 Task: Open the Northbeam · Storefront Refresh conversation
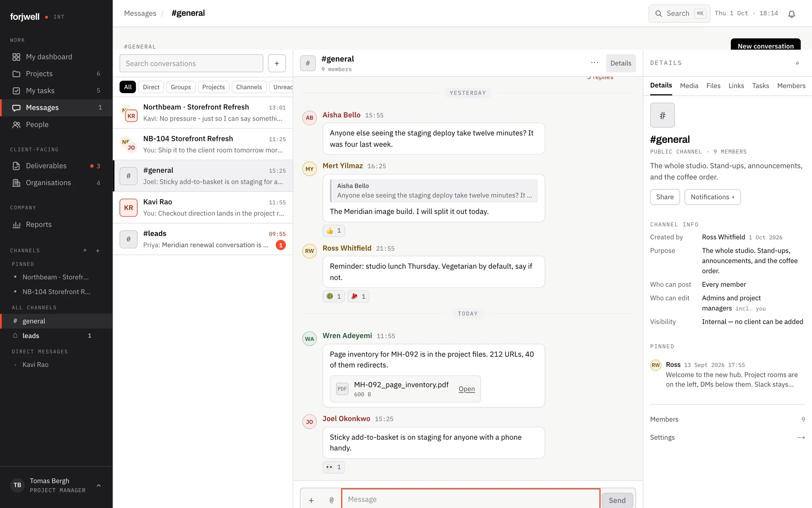coord(203,113)
